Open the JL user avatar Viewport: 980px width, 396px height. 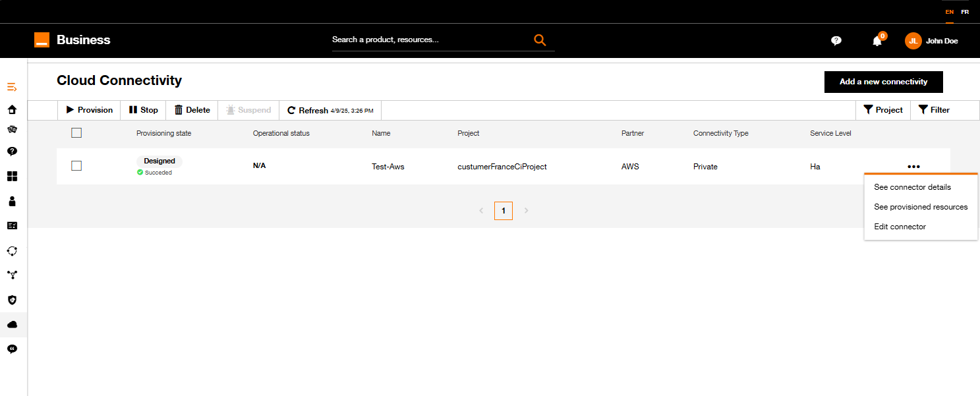(913, 41)
